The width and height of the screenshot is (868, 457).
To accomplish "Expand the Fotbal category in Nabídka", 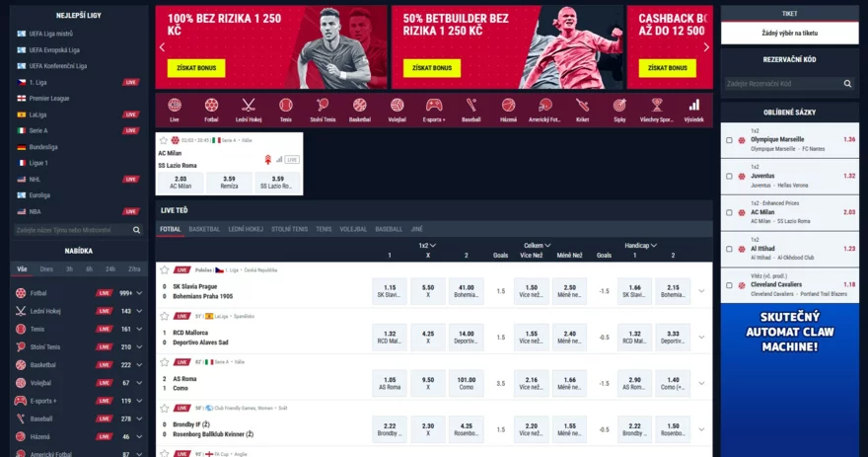I will coord(139,293).
